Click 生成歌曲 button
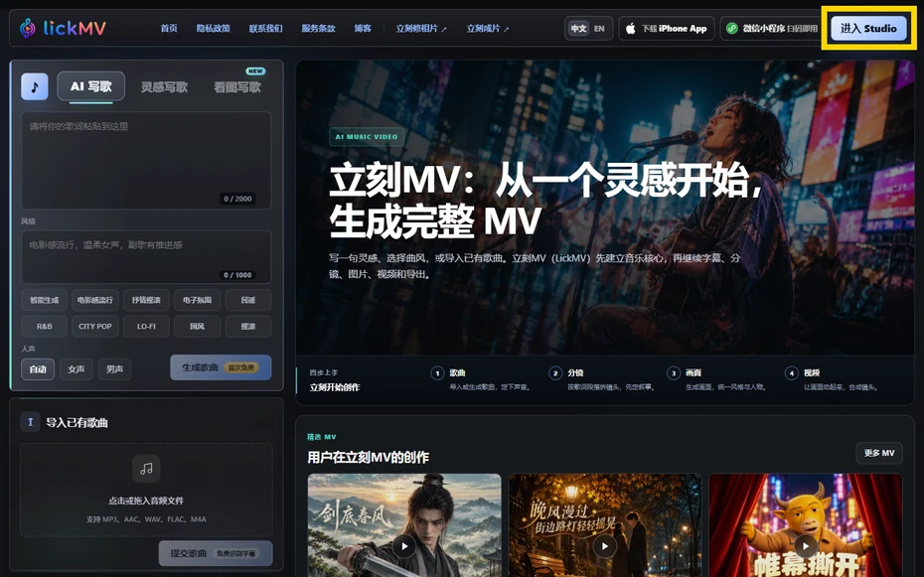Screen dimensions: 924x577 pyautogui.click(x=221, y=367)
